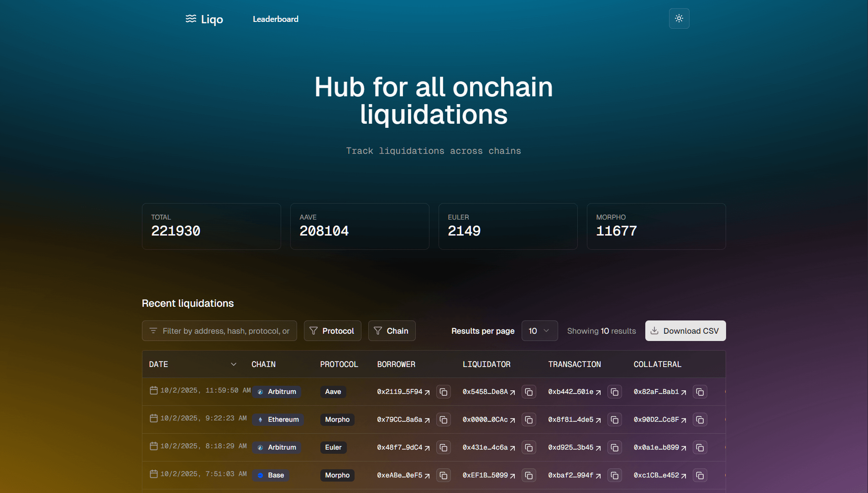Image resolution: width=868 pixels, height=493 pixels.
Task: Copy collateral address 0xc1CB…e452
Action: pos(700,476)
